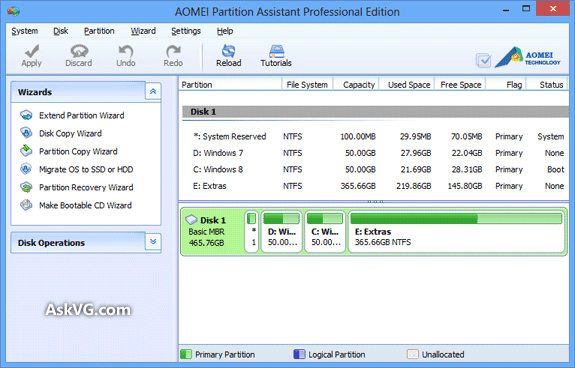The height and width of the screenshot is (368, 575).
Task: Open Partition Recovery Wizard
Action: coord(86,187)
